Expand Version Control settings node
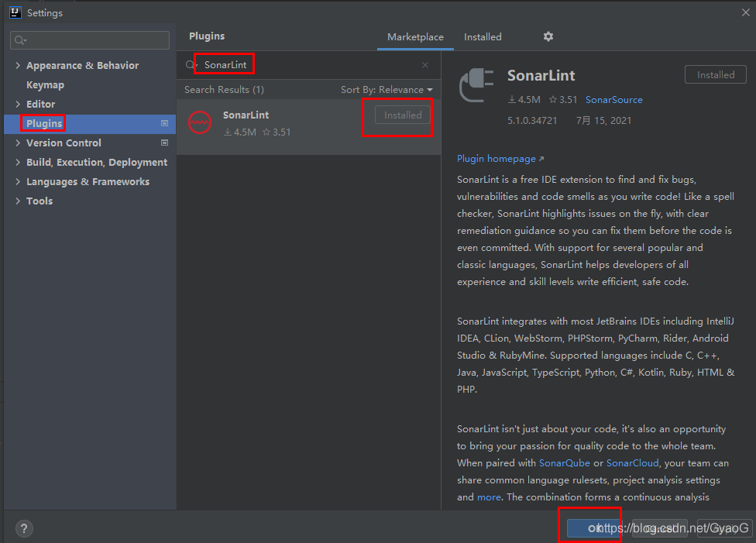 coord(18,143)
